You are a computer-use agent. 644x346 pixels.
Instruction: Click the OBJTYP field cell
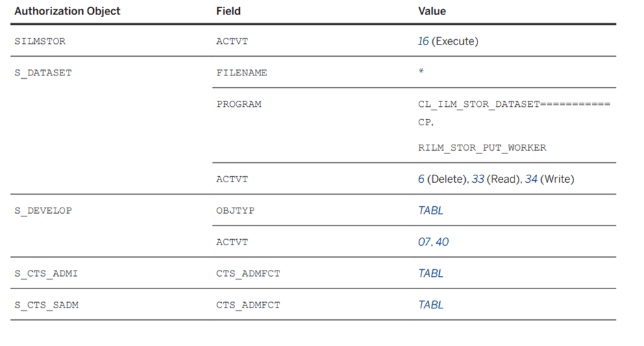coord(235,210)
